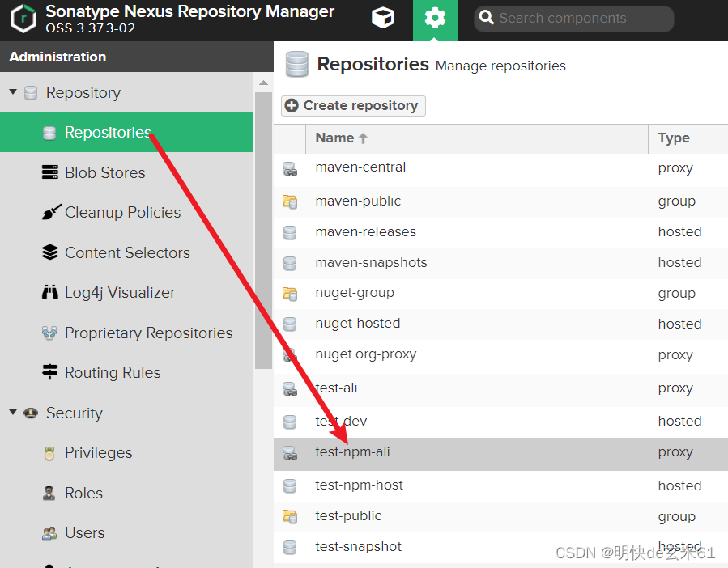
Task: Click the hosted icon beside test-dev
Action: point(290,422)
